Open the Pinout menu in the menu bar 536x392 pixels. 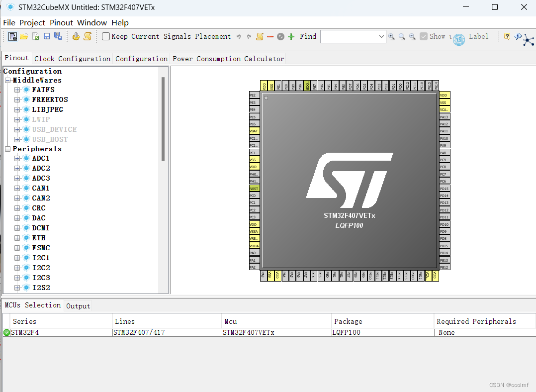click(x=62, y=23)
